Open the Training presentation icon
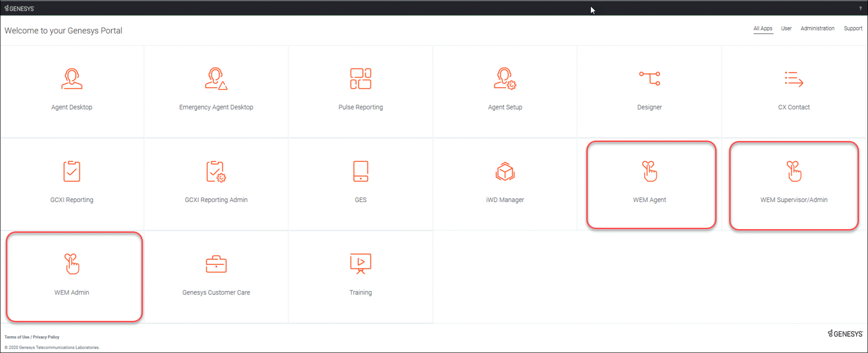This screenshot has width=868, height=353. (x=361, y=264)
